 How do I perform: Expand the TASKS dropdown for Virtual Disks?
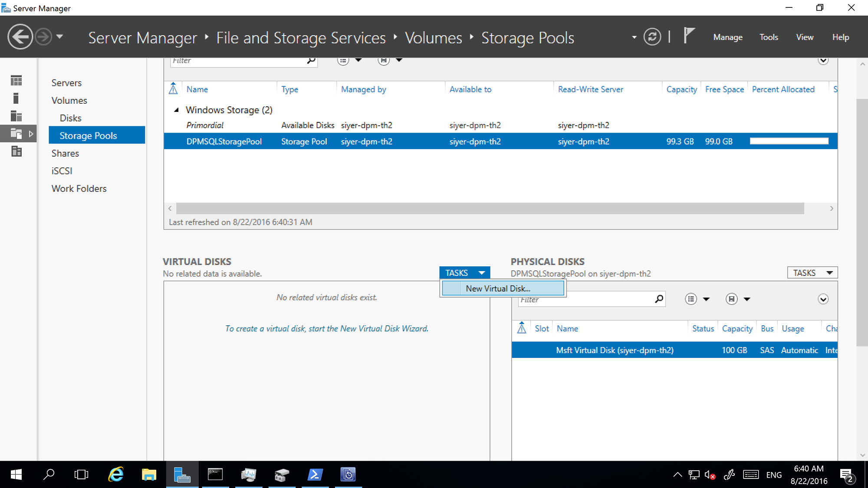pyautogui.click(x=465, y=272)
